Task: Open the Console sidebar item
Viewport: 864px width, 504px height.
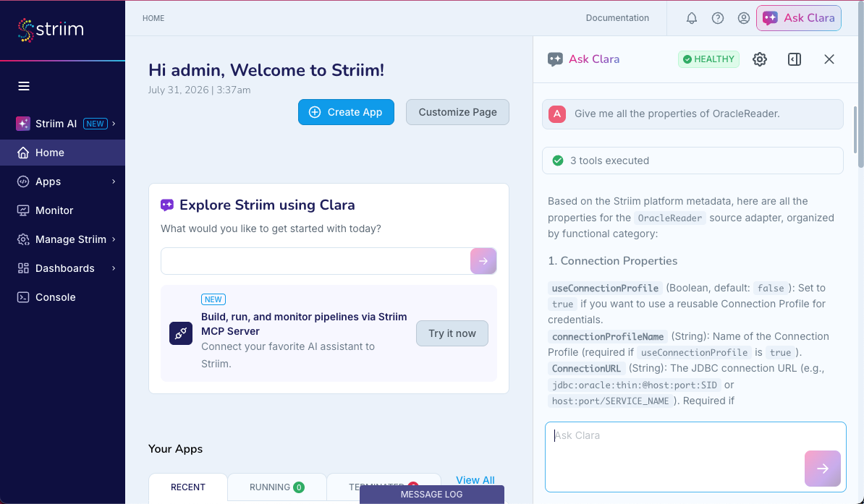Action: pos(62,297)
